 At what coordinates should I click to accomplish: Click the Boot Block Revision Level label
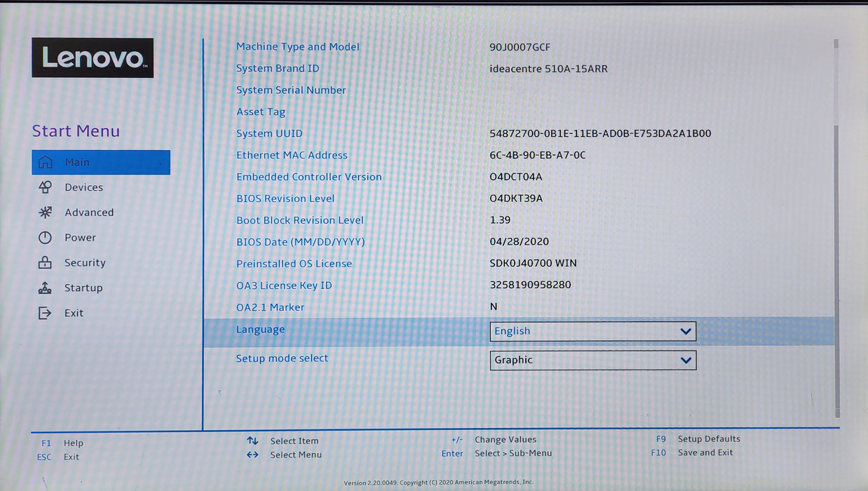[300, 221]
